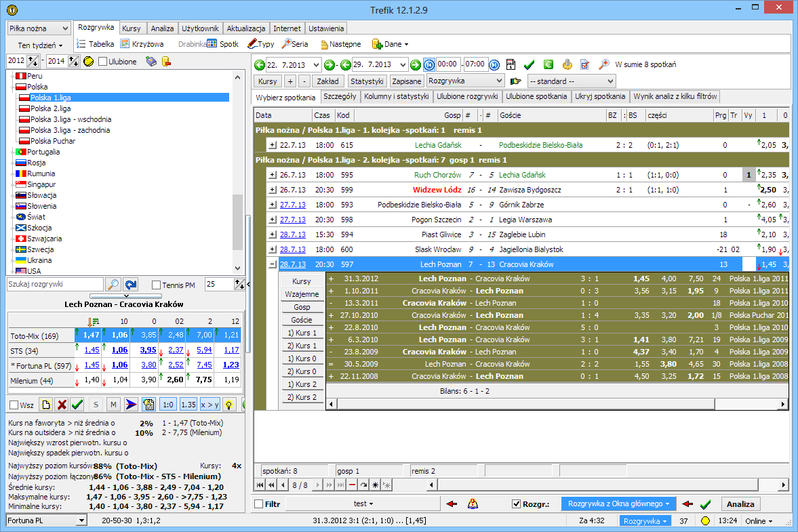Click the light bulb icon in odds toolbar
This screenshot has height=532, width=798.
coord(230,405)
